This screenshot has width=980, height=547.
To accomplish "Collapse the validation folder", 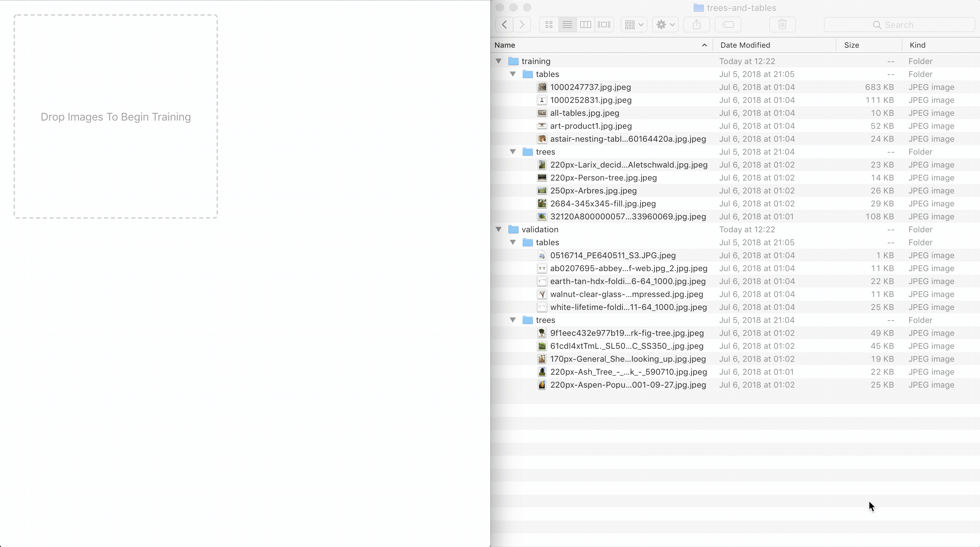I will point(499,229).
